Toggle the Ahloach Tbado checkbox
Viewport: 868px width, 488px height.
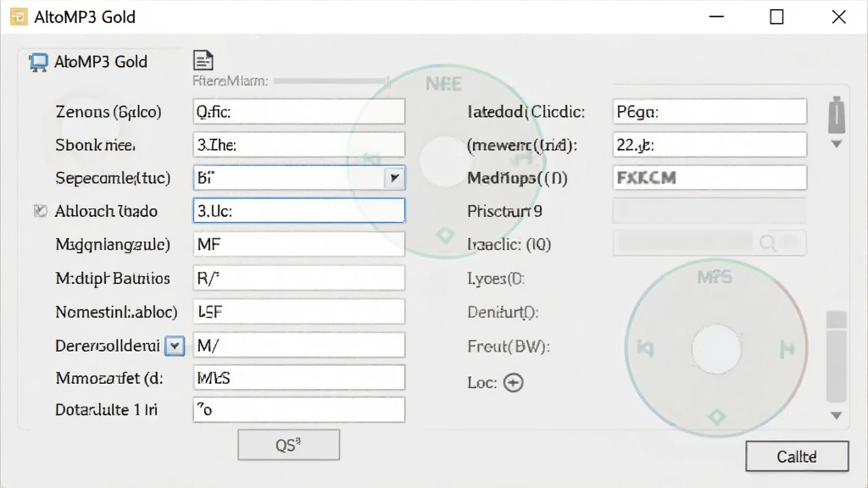click(40, 211)
